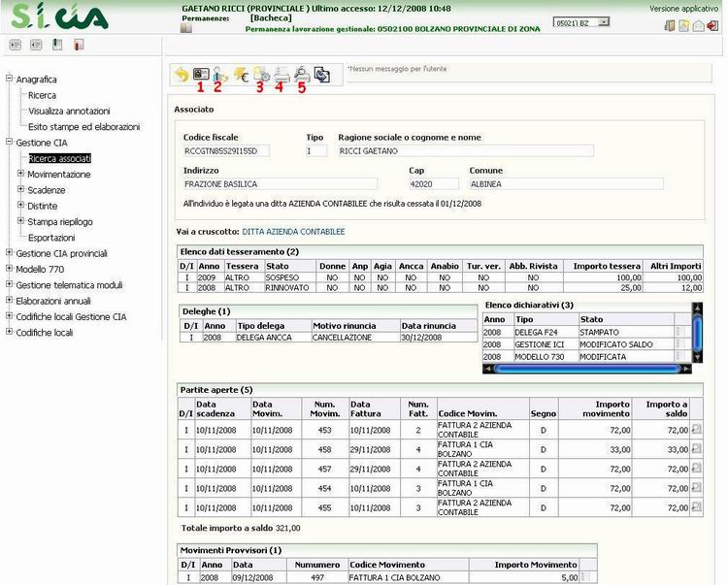The image size is (728, 585).
Task: Click the Indirizzo field FRAZIONE BASILICA
Action: tap(280, 184)
